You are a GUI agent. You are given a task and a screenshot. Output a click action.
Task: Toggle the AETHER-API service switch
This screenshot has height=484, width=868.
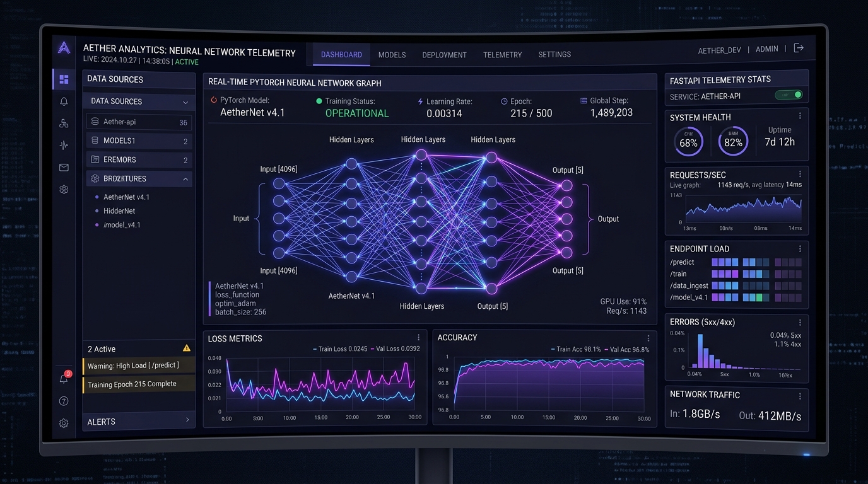pos(789,95)
